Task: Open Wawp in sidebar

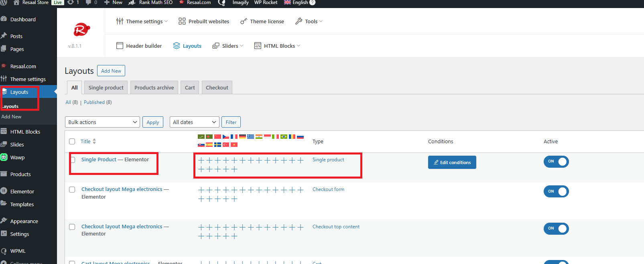Action: pos(17,157)
